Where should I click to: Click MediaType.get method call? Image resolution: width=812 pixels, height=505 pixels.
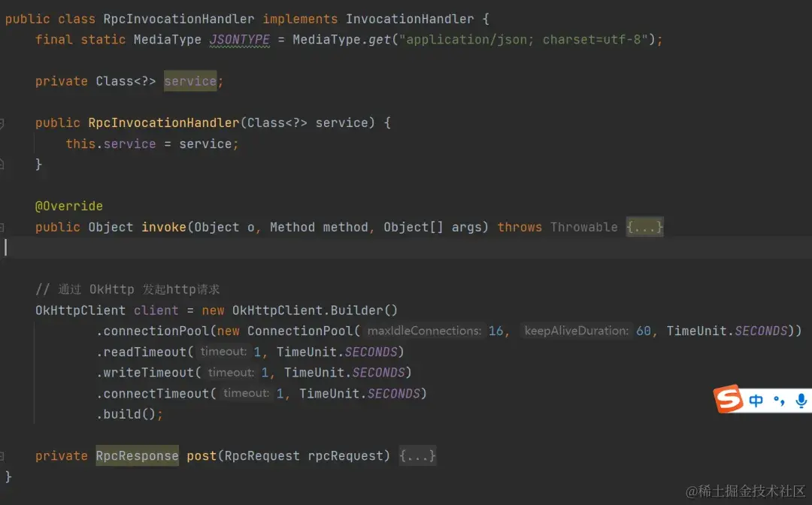point(341,40)
